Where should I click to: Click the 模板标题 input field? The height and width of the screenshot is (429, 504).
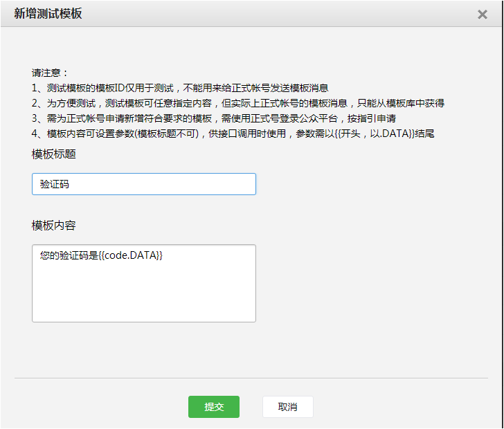click(x=144, y=184)
